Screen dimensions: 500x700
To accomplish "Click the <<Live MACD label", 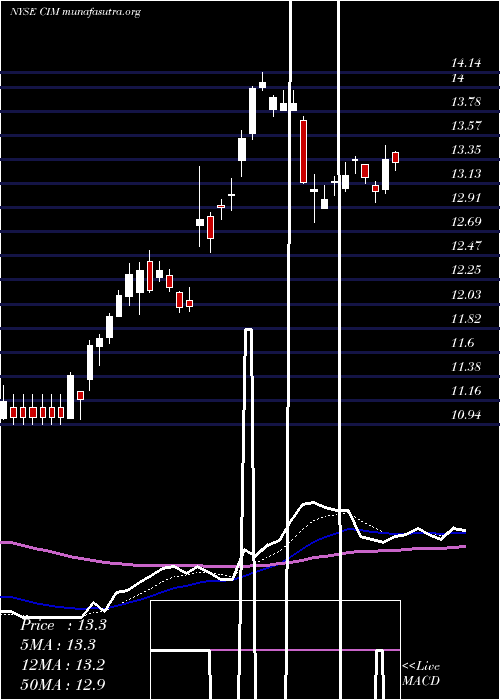I will tap(421, 673).
